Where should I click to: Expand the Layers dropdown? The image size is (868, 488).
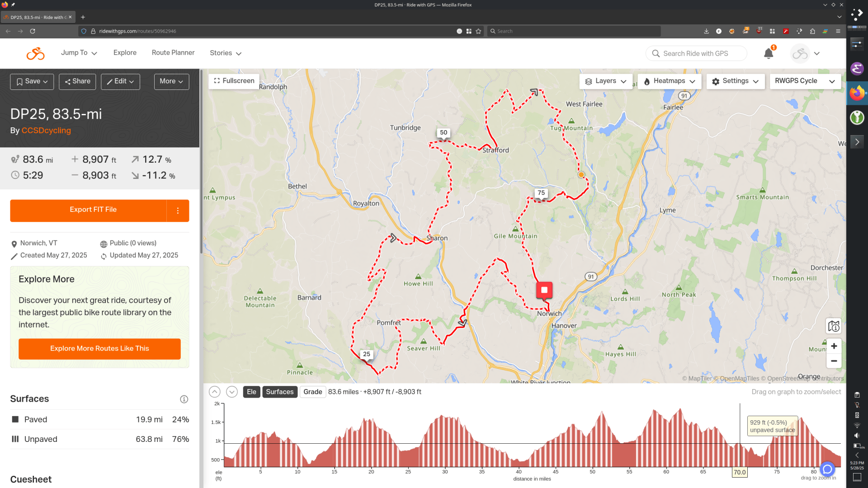point(606,81)
